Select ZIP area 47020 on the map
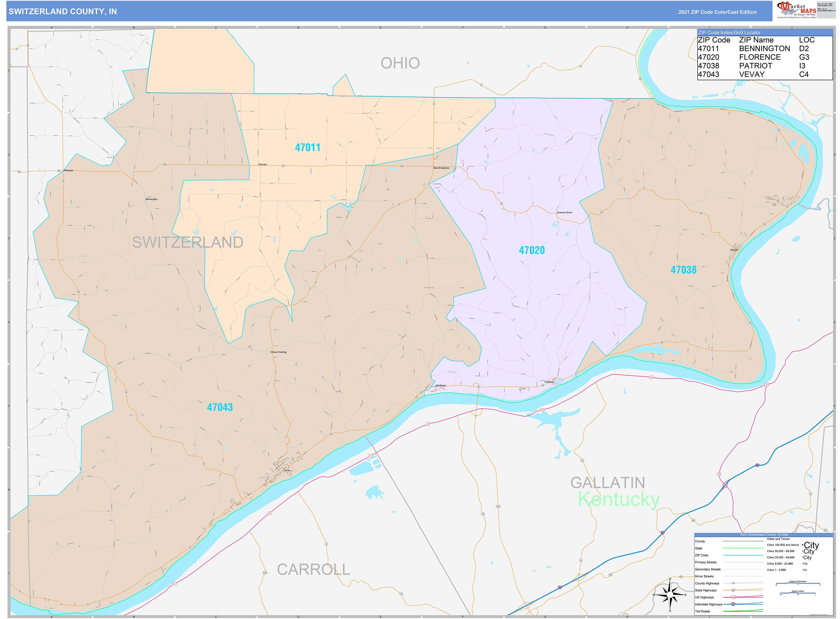 coord(532,250)
